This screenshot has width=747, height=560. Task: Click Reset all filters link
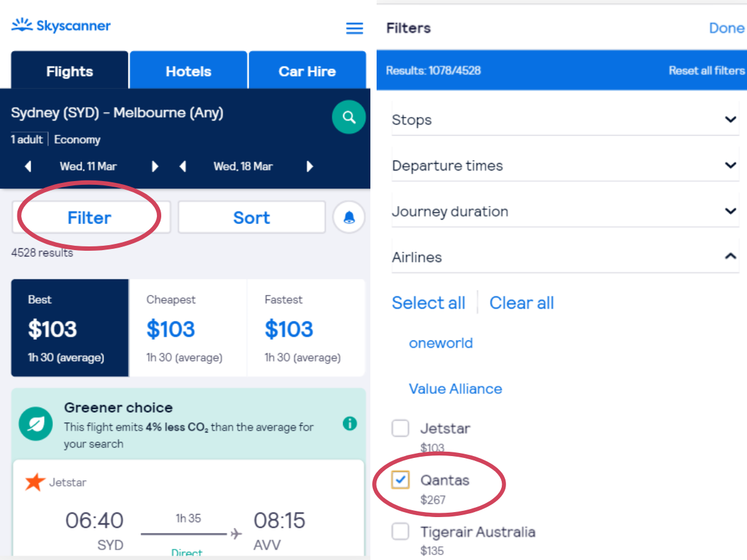pos(707,70)
